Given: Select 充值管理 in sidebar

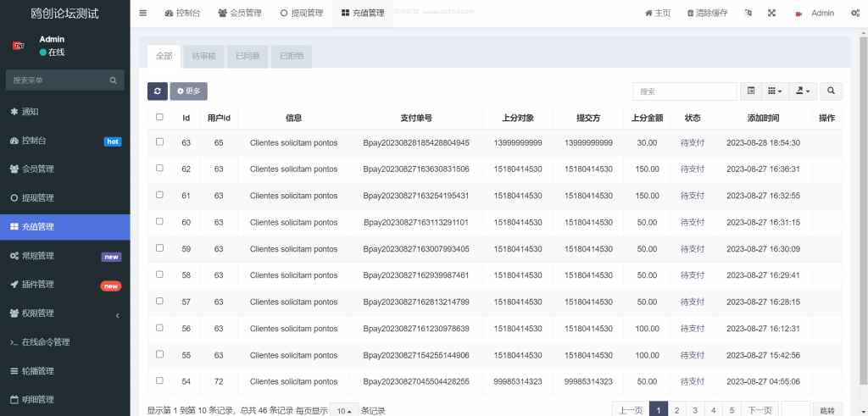Looking at the screenshot, I should pyautogui.click(x=65, y=227).
